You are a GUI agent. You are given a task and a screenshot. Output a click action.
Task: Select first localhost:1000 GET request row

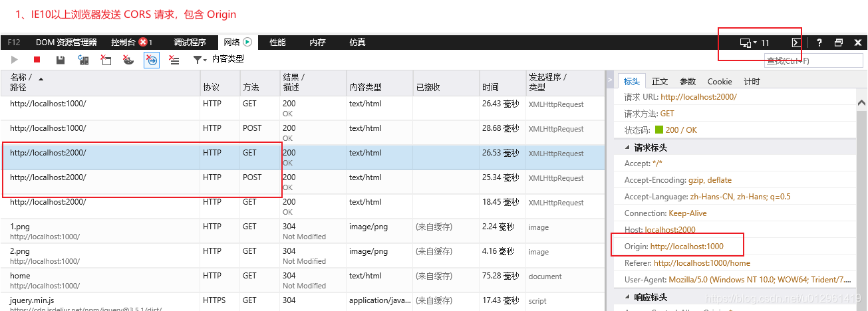303,108
